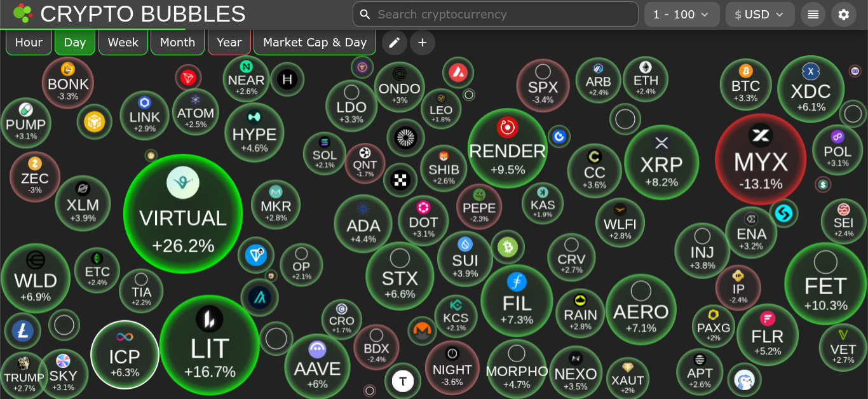Open the RENDER bubble
This screenshot has height=399, width=868.
point(507,148)
